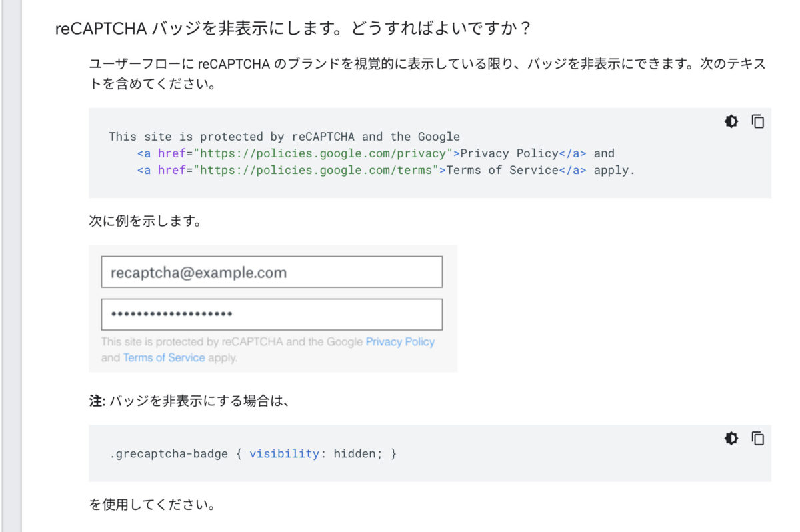Click "Terms of Service" inside the HTML code block

[502, 170]
